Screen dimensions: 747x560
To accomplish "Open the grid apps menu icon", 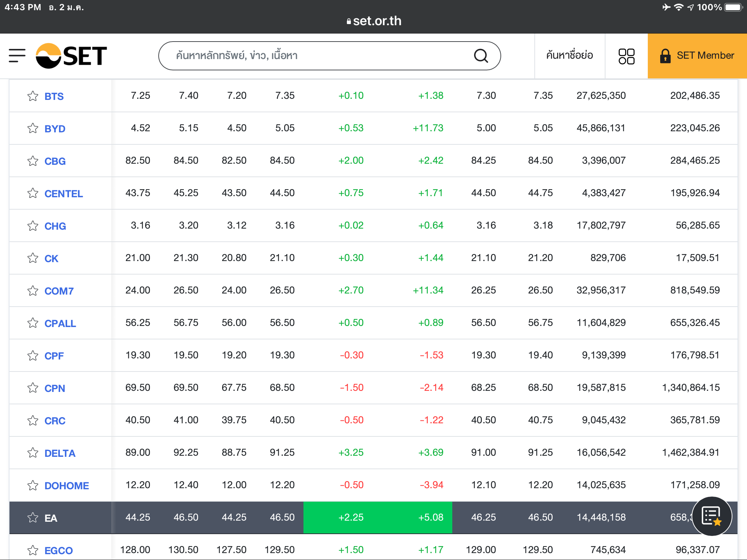I will click(x=626, y=56).
